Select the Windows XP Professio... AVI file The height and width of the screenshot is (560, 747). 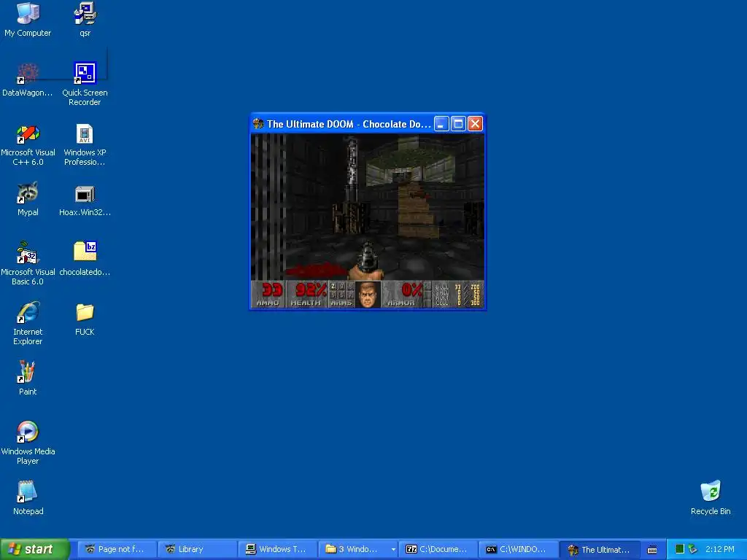(x=85, y=144)
